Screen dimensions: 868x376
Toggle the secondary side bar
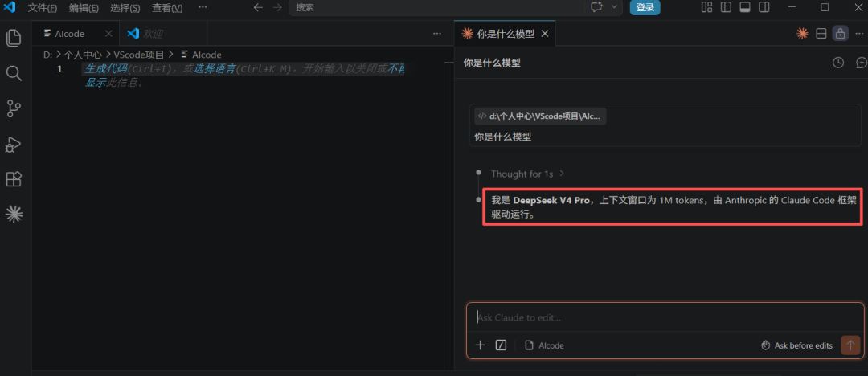(x=764, y=7)
